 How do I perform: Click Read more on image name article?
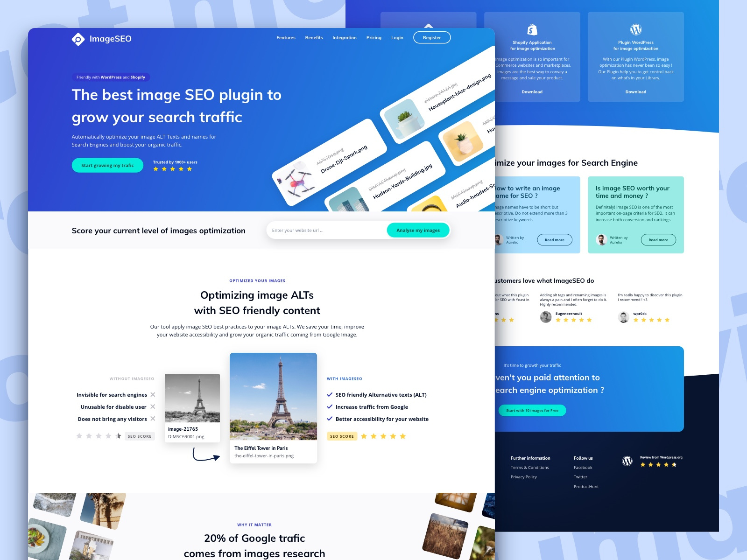point(555,240)
